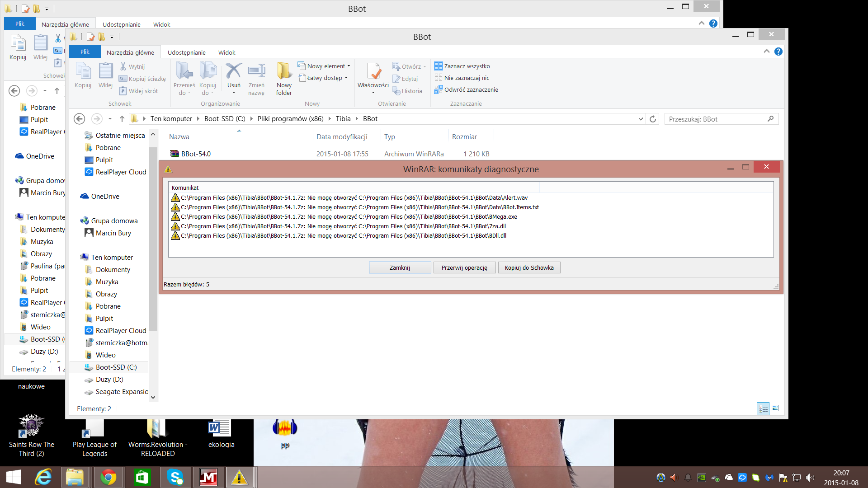The width and height of the screenshot is (868, 488).
Task: Open Google Chrome from the taskbar
Action: click(x=108, y=477)
